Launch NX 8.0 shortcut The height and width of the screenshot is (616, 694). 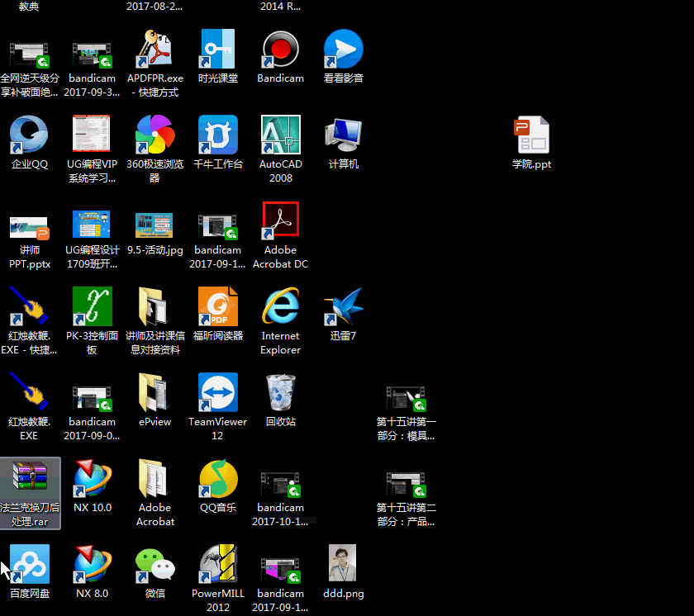(x=92, y=571)
